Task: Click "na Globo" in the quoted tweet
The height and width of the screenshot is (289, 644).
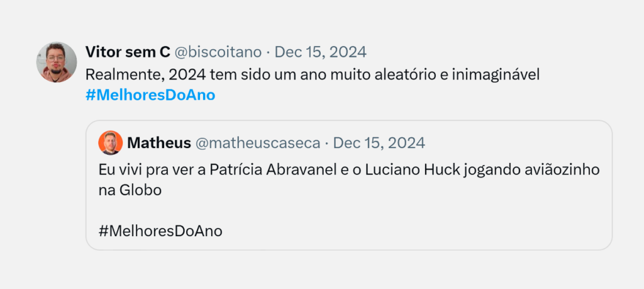Action: (x=130, y=191)
